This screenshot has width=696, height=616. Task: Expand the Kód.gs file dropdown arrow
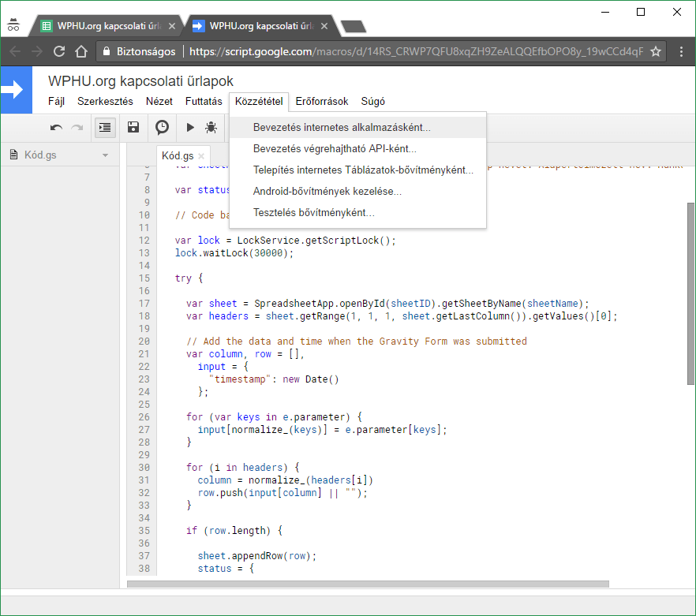106,155
